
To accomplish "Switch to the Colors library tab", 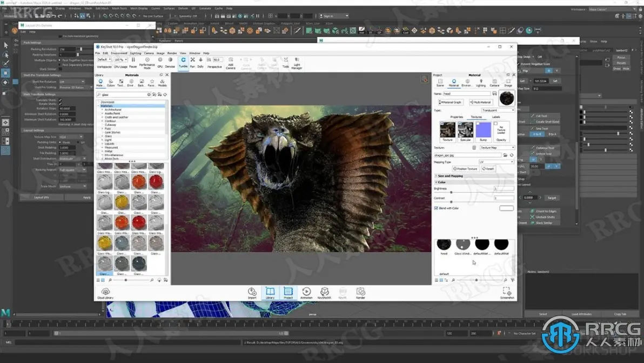I will (x=111, y=83).
